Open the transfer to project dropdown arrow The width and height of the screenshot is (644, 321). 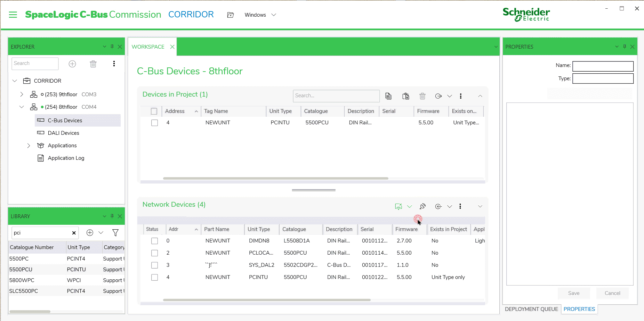tap(450, 206)
